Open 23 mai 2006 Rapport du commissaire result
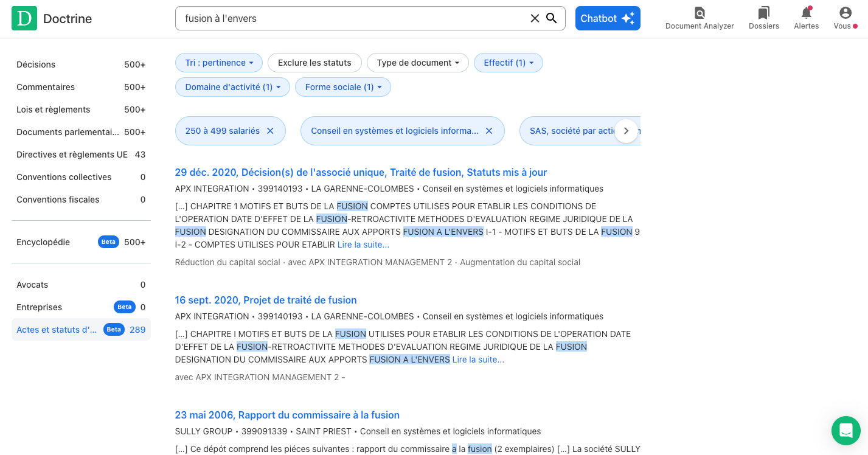 pyautogui.click(x=287, y=415)
